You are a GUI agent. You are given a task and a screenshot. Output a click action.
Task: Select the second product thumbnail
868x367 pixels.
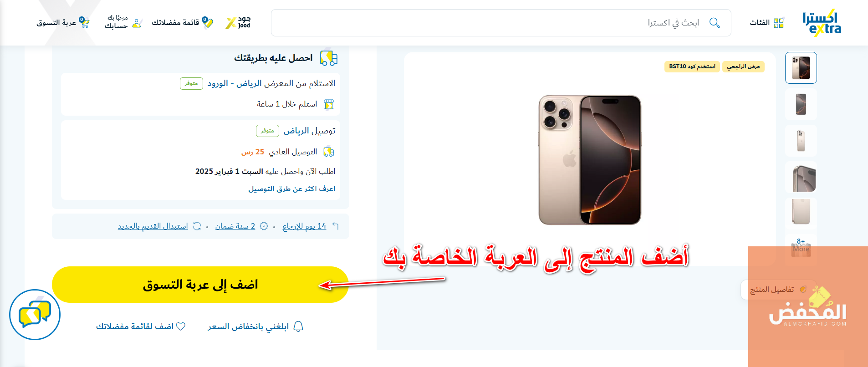801,104
